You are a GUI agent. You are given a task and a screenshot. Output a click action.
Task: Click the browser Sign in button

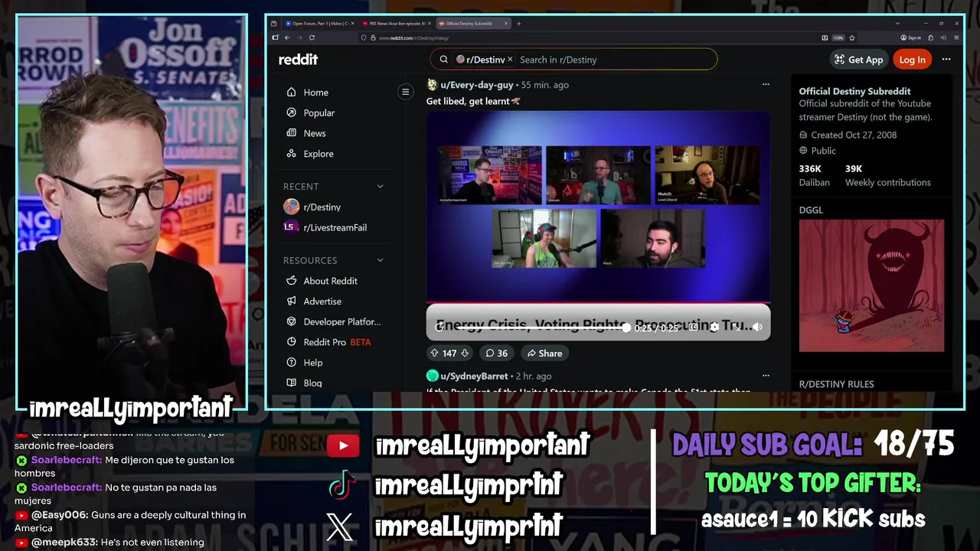click(911, 37)
